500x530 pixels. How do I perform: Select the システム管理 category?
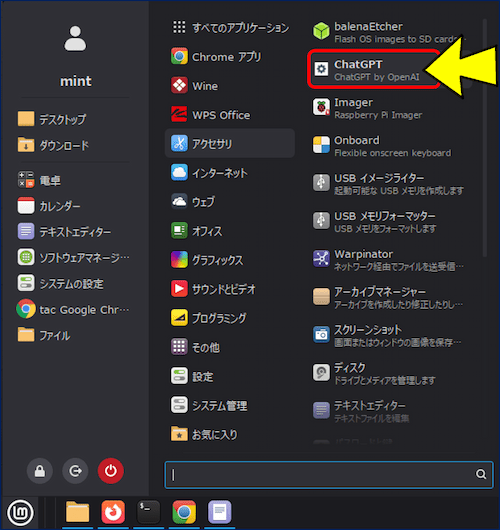(230, 405)
